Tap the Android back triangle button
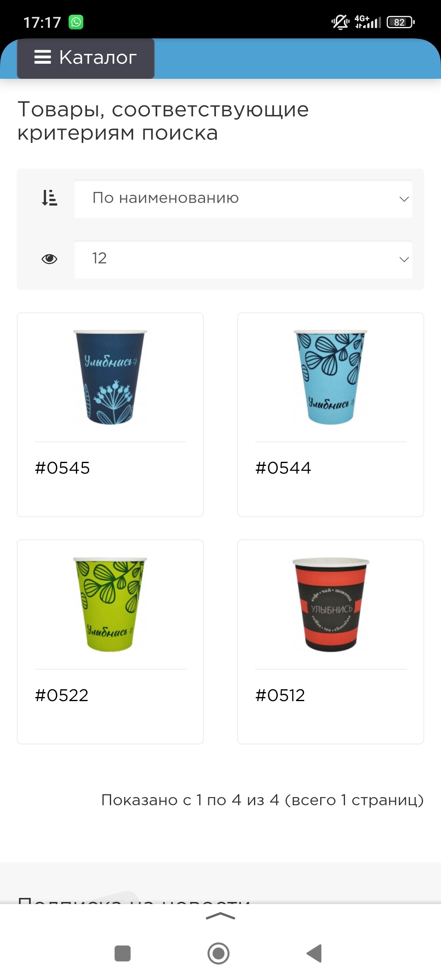 pyautogui.click(x=314, y=953)
